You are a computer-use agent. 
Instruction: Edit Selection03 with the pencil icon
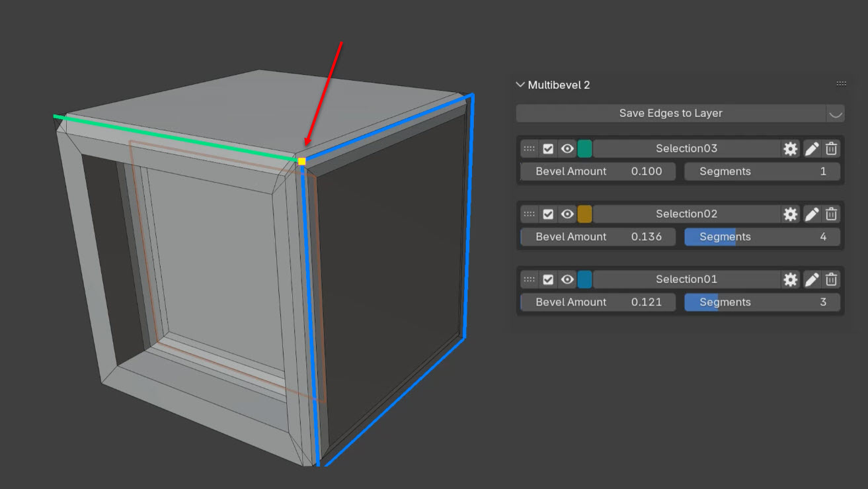point(812,149)
